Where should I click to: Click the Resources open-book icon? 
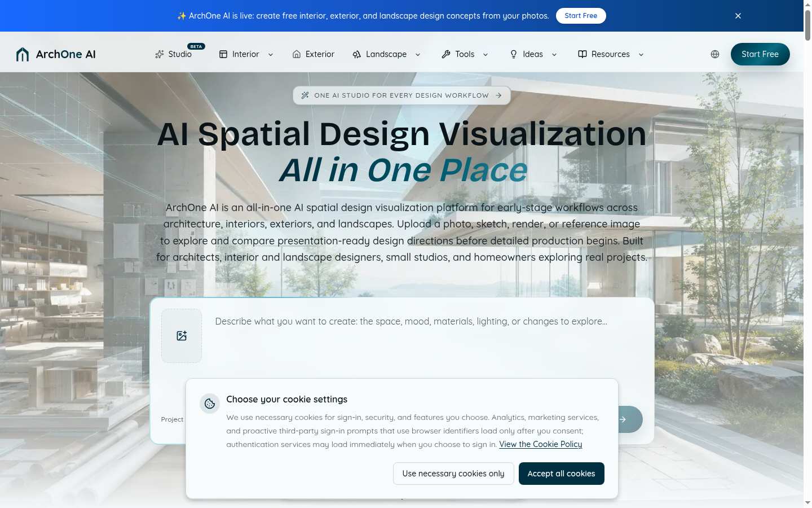(x=582, y=54)
